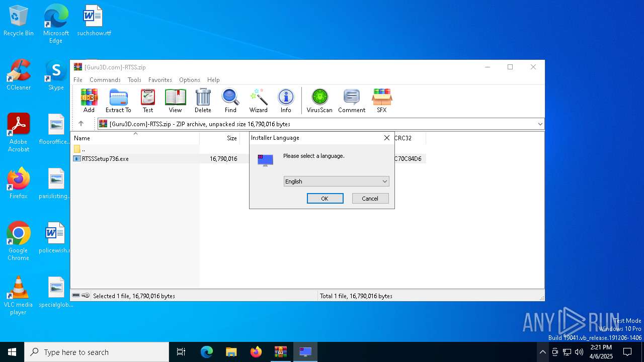
Task: Click the file size value 16,790,016
Action: pos(223,159)
